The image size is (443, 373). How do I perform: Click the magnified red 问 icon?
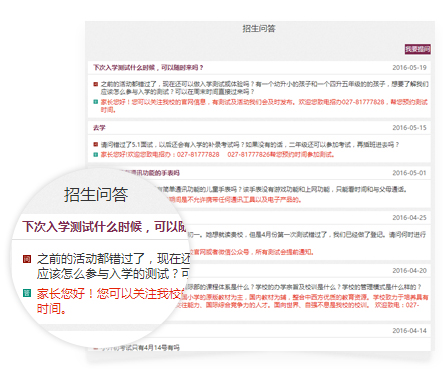tap(27, 259)
